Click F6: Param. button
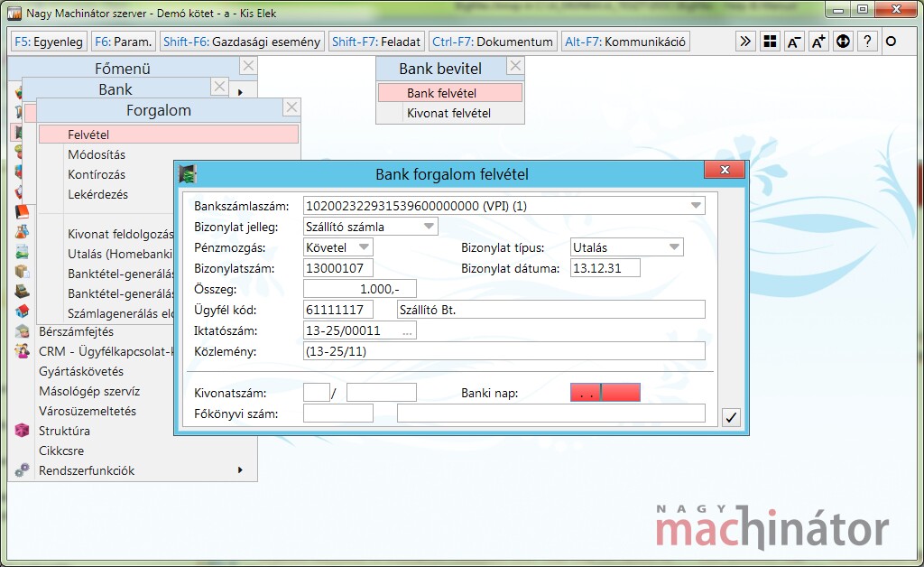 (123, 42)
